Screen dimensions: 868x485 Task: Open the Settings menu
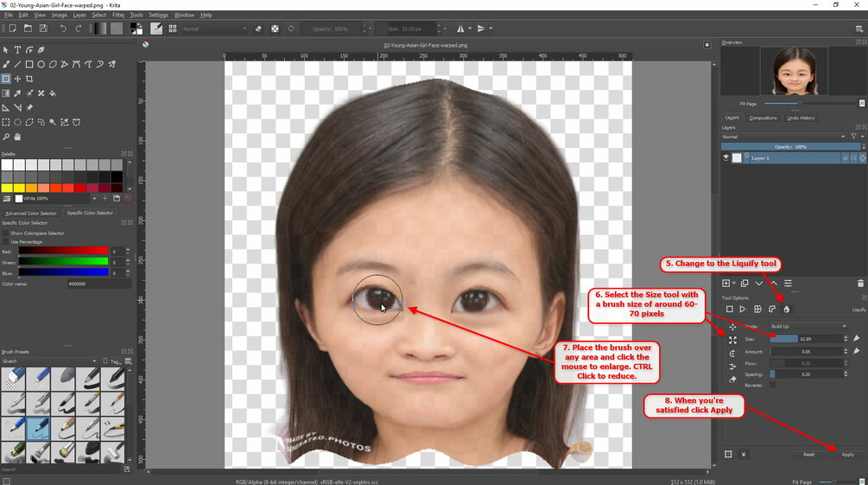coord(158,15)
